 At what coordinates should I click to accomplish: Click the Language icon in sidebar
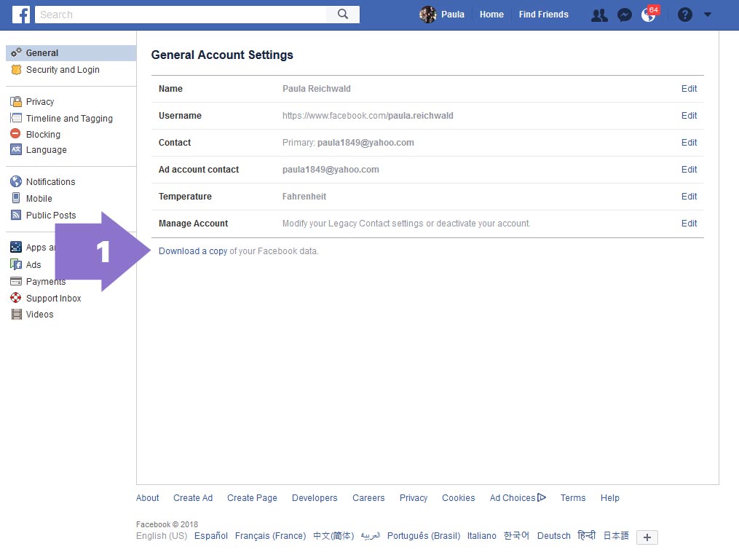[x=16, y=149]
